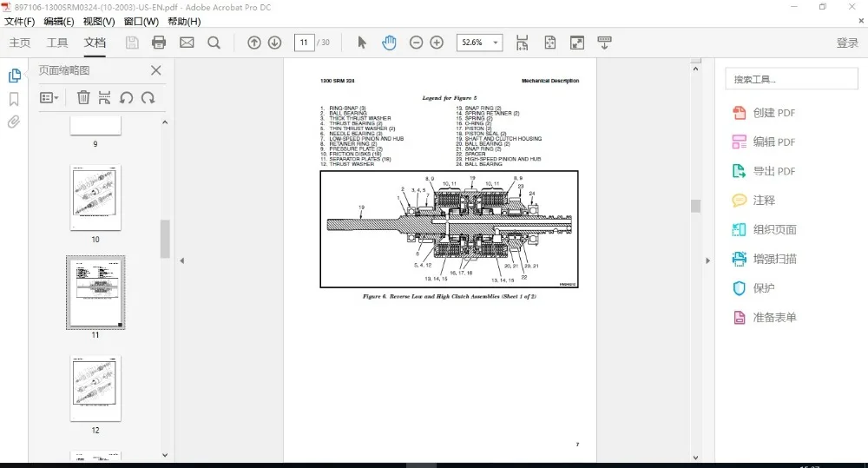Collapse left navigation pane arrow
Viewport: 868px width, 468px height.
tap(181, 260)
